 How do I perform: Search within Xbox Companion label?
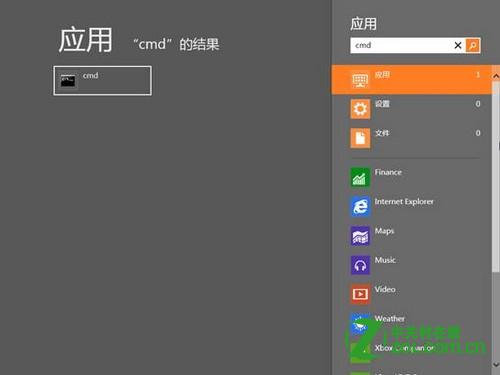(x=404, y=348)
